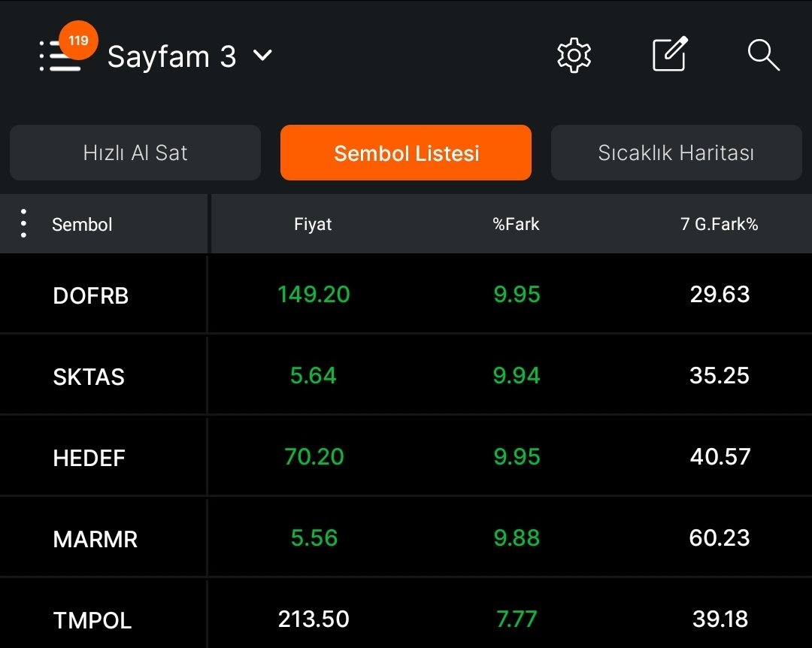This screenshot has height=648, width=812.
Task: Tap TMPOL price 213.50
Action: [314, 619]
